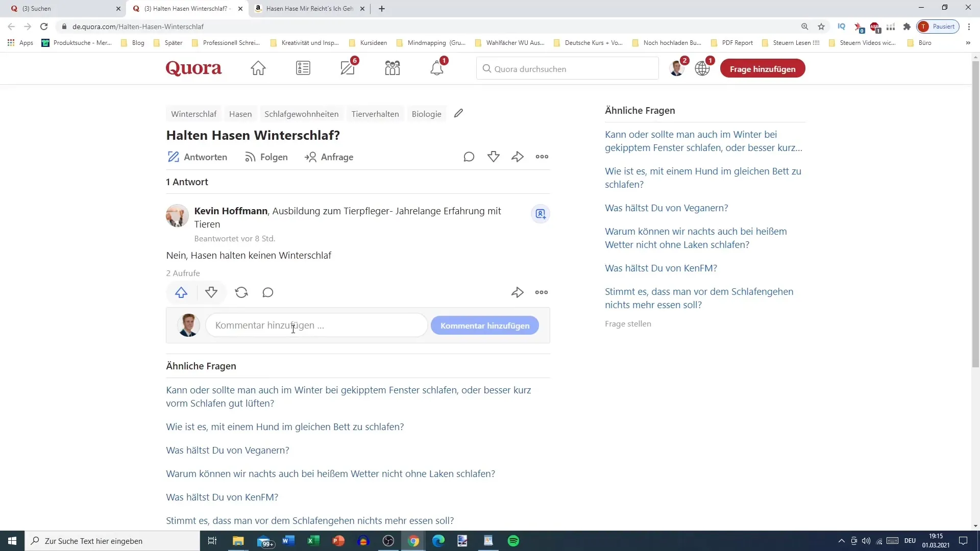Focus the Kommentar hinzufügen text field
This screenshot has height=551, width=980.
point(316,325)
